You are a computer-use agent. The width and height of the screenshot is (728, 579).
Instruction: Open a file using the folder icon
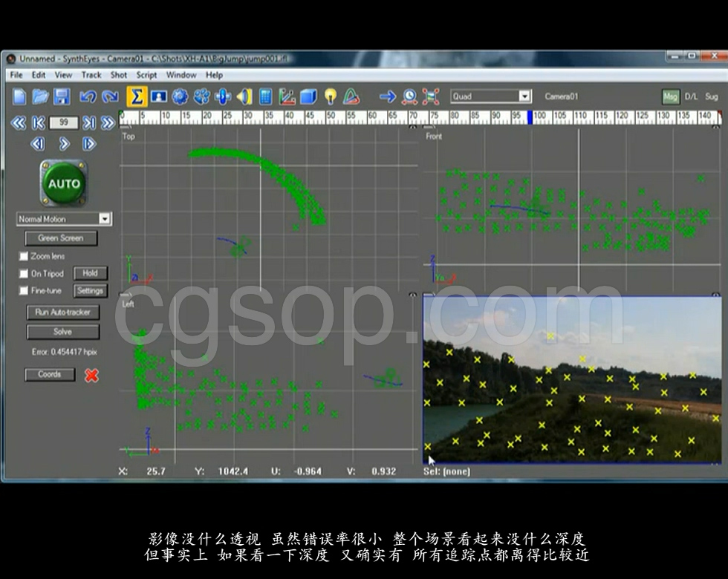coord(40,96)
